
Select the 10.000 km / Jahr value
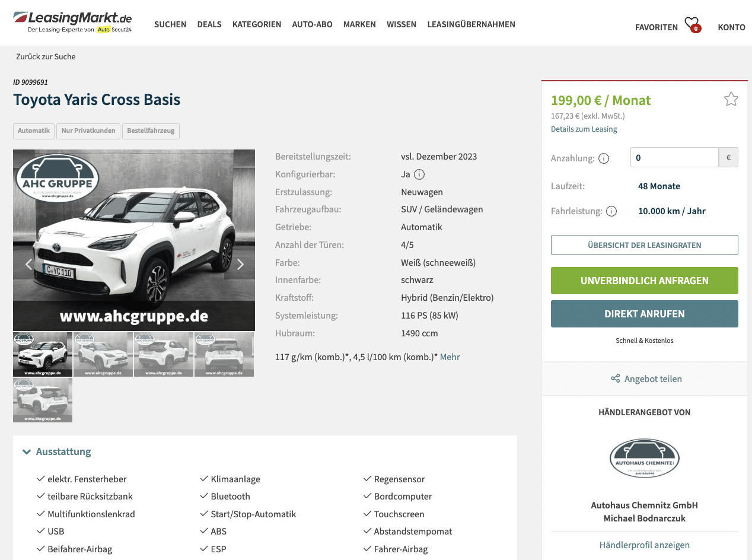click(672, 211)
